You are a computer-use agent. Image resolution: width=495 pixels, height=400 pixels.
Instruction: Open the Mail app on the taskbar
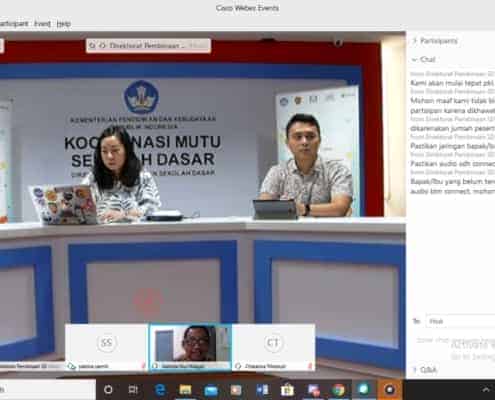211,390
